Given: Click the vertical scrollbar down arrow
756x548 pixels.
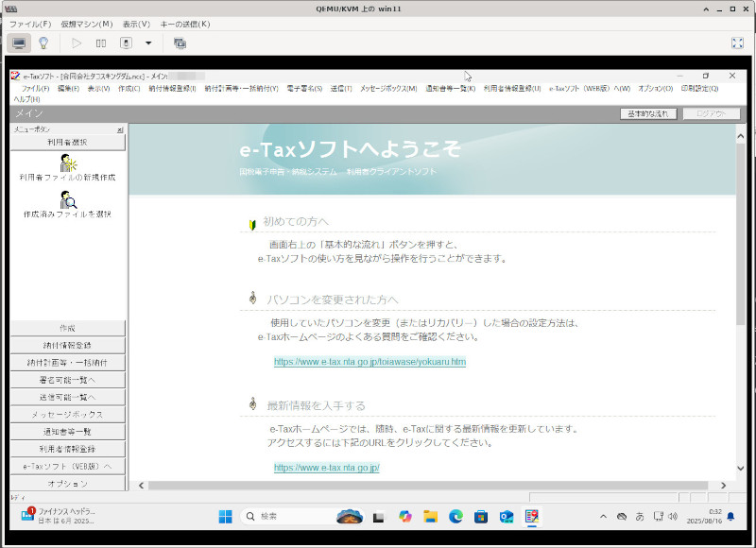Looking at the screenshot, I should click(741, 468).
